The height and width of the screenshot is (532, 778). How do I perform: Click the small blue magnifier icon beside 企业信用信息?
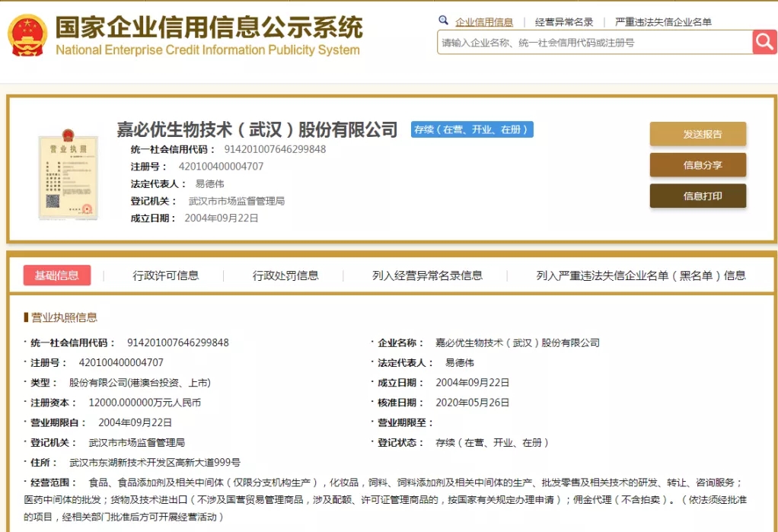(x=443, y=21)
